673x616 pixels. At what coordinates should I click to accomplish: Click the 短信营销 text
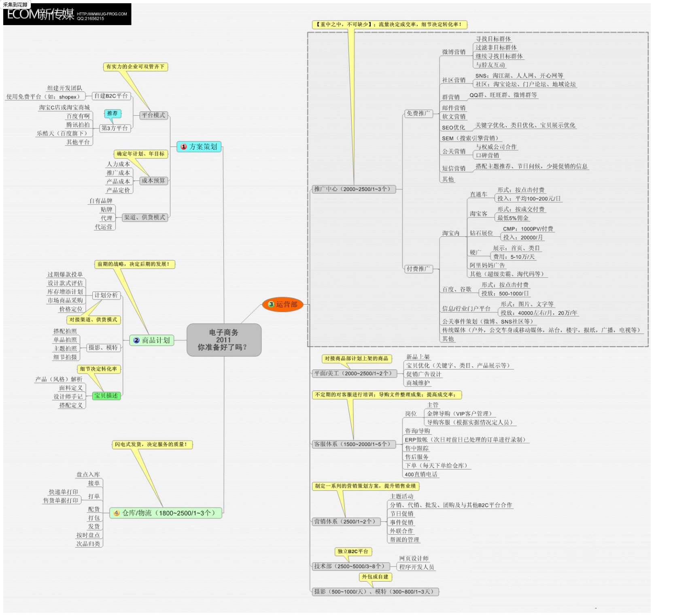click(454, 168)
